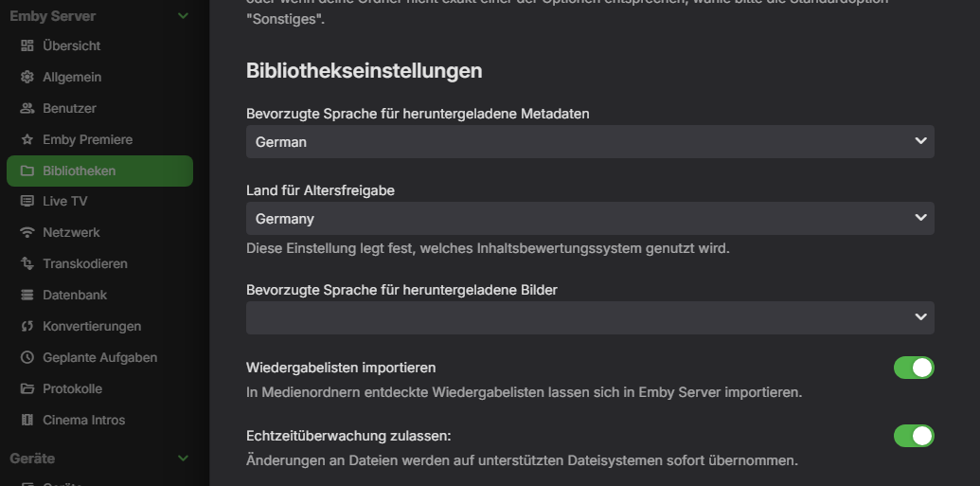980x486 pixels.
Task: Open the Land für Altersfreigabe dropdown
Action: coord(590,219)
